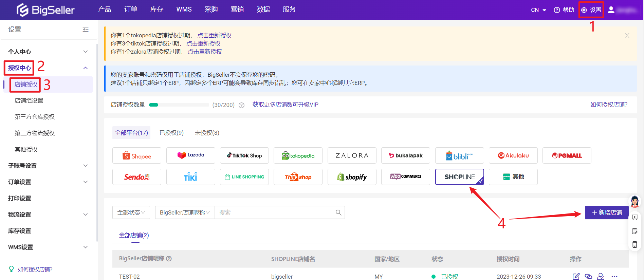
Task: Select the TikTok Shop platform tile
Action: click(244, 155)
